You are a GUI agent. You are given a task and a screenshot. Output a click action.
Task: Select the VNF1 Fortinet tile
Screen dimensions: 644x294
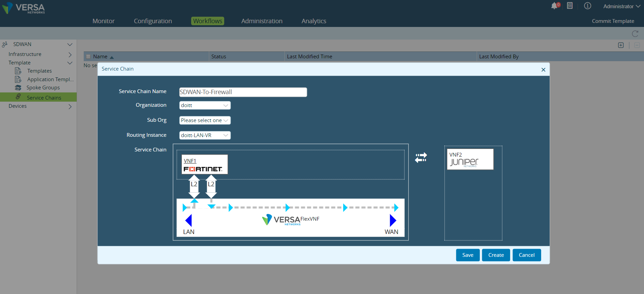204,164
